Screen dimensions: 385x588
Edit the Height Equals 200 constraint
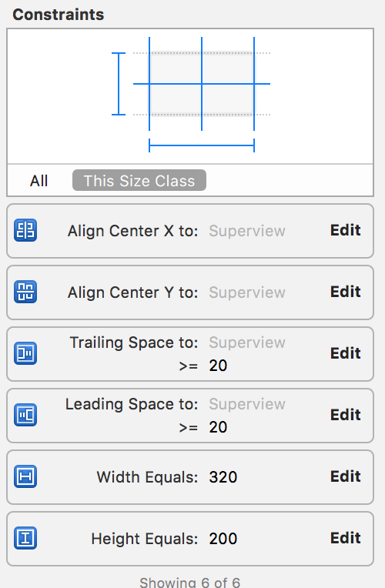(x=345, y=538)
